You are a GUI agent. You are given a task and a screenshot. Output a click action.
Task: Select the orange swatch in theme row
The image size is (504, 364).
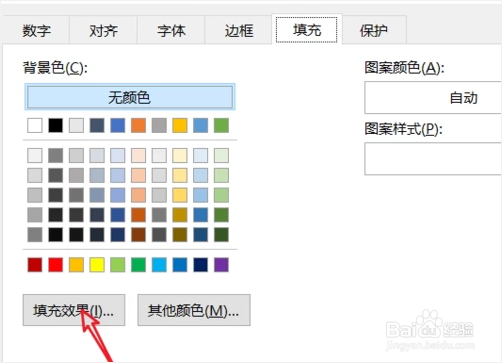point(138,126)
